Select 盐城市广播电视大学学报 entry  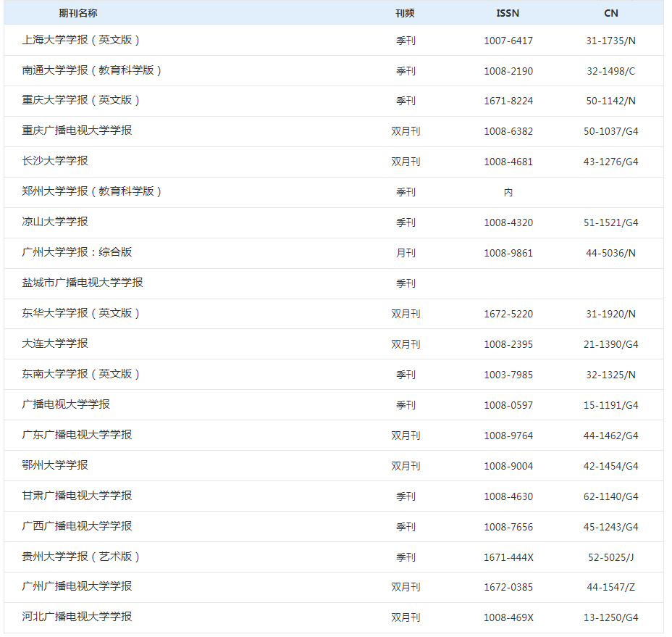(x=83, y=283)
